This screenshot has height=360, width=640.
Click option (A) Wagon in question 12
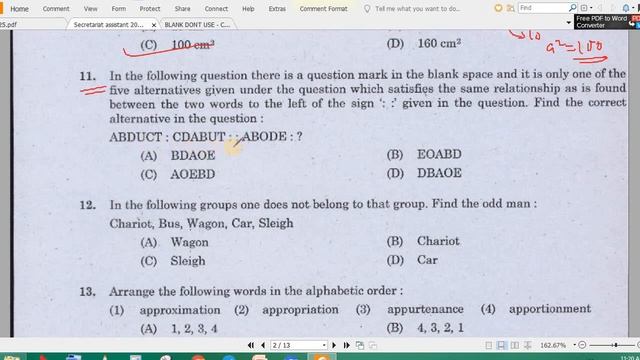click(x=174, y=242)
